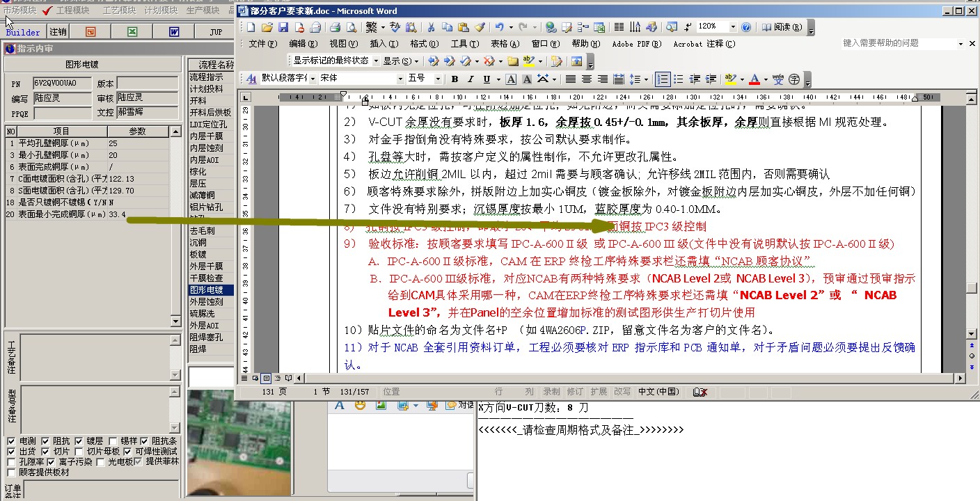
Task: Open the font name 宋体 dropdown
Action: (400, 79)
